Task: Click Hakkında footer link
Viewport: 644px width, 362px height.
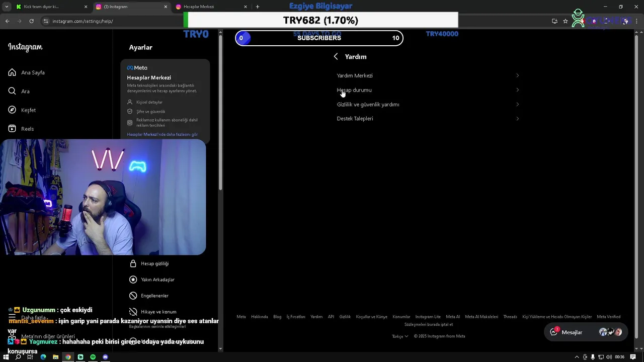Action: (260, 317)
